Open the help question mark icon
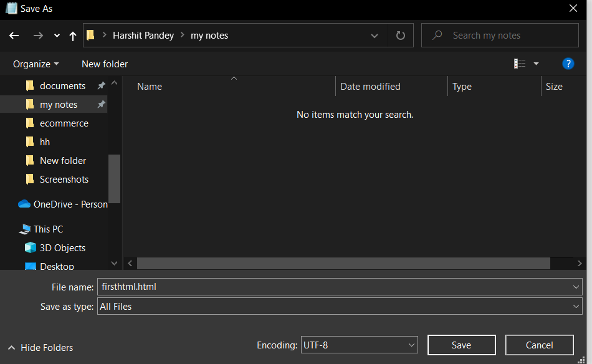This screenshot has width=592, height=364. coord(568,64)
